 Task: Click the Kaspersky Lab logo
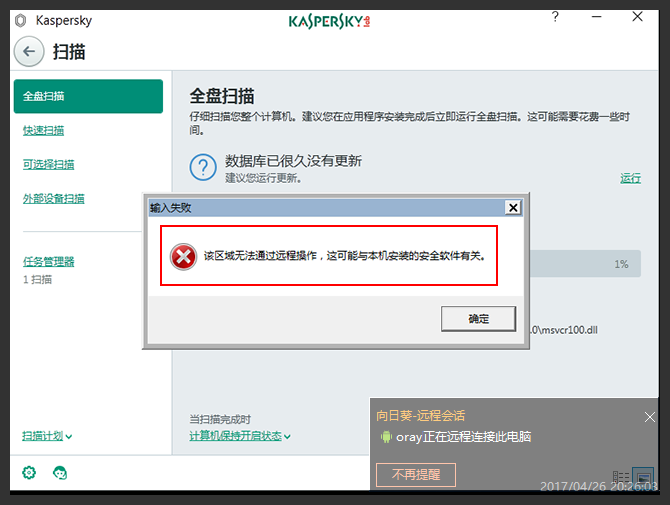point(329,21)
